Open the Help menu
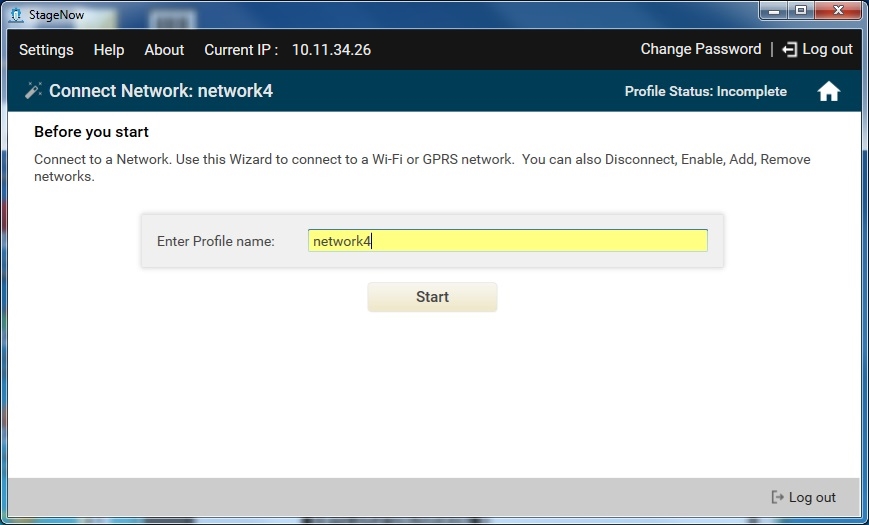The height and width of the screenshot is (525, 869). pos(109,49)
